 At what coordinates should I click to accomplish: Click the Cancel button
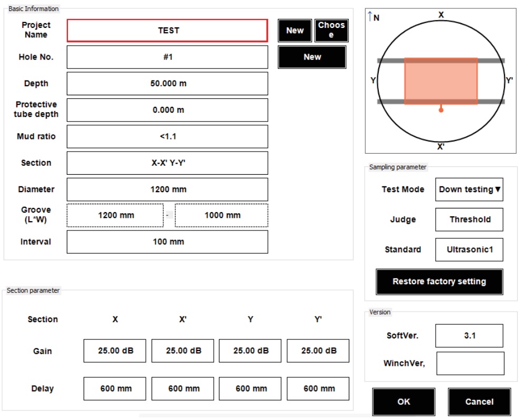(x=480, y=403)
